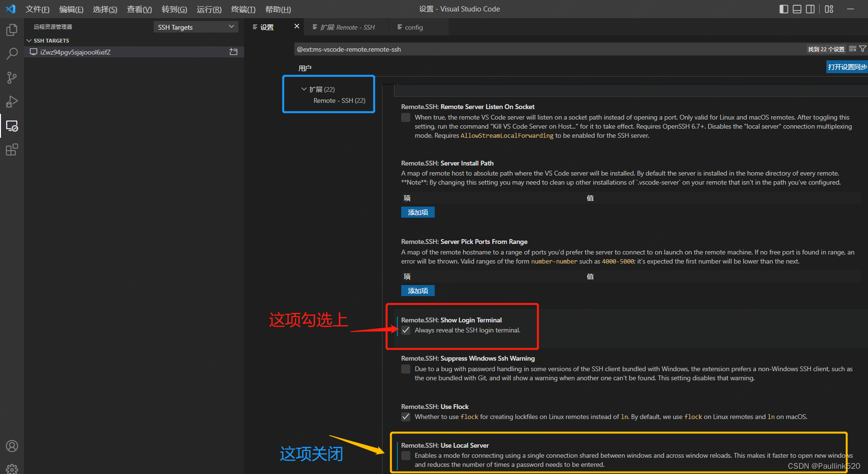Click the Suppress Windows Ssh Warning title
The image size is (868, 474).
468,358
